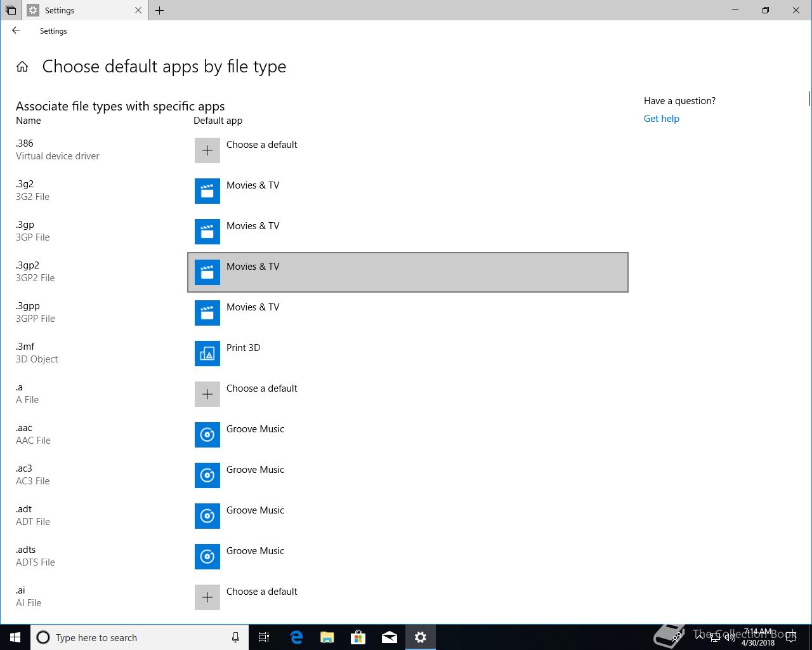Close the Settings tab
The image size is (812, 650).
click(139, 10)
